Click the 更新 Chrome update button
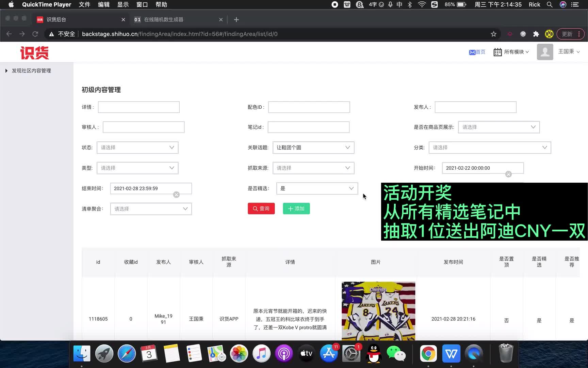Viewport: 588px width, 368px height. [571, 34]
